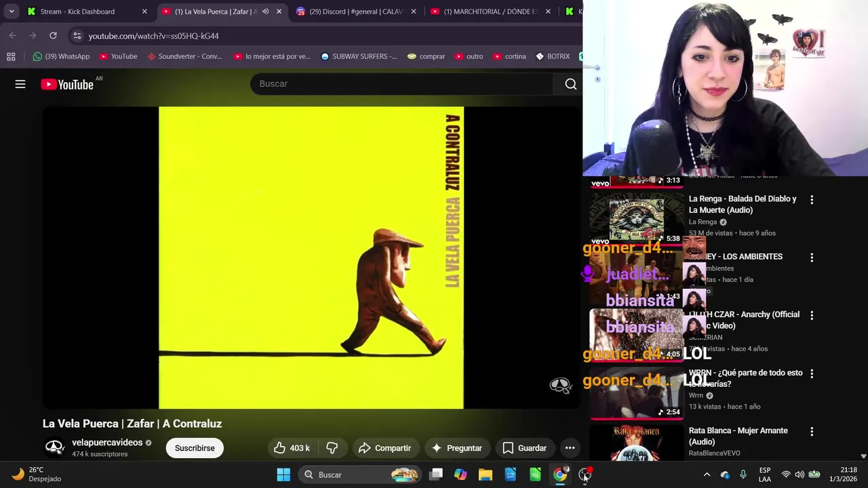Viewport: 868px width, 488px height.
Task: Open Task View on taskbar
Action: tap(436, 474)
